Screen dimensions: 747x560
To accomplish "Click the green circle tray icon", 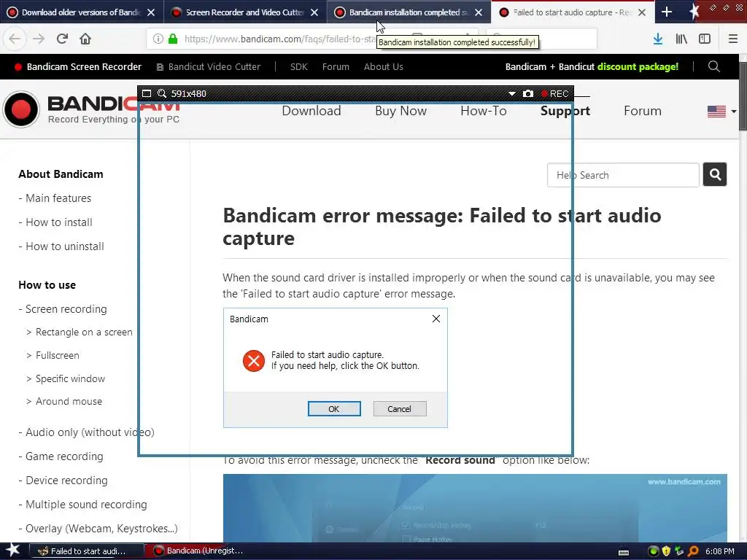I will tap(654, 551).
